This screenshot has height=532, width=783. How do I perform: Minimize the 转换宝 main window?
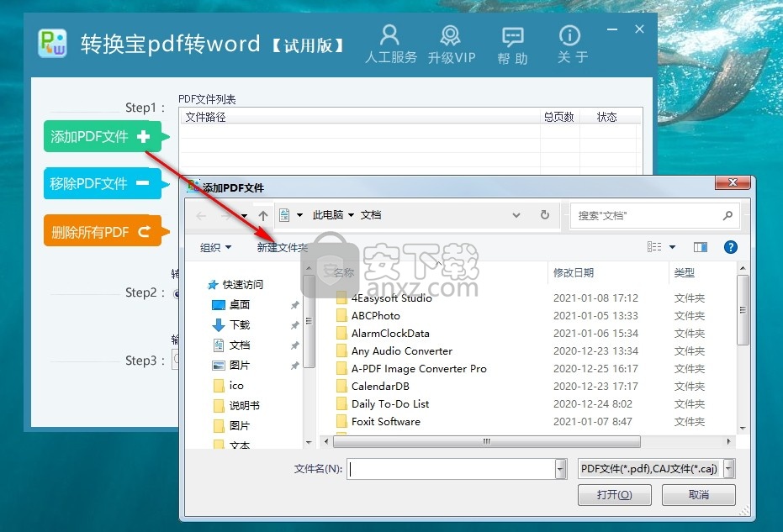pyautogui.click(x=612, y=29)
